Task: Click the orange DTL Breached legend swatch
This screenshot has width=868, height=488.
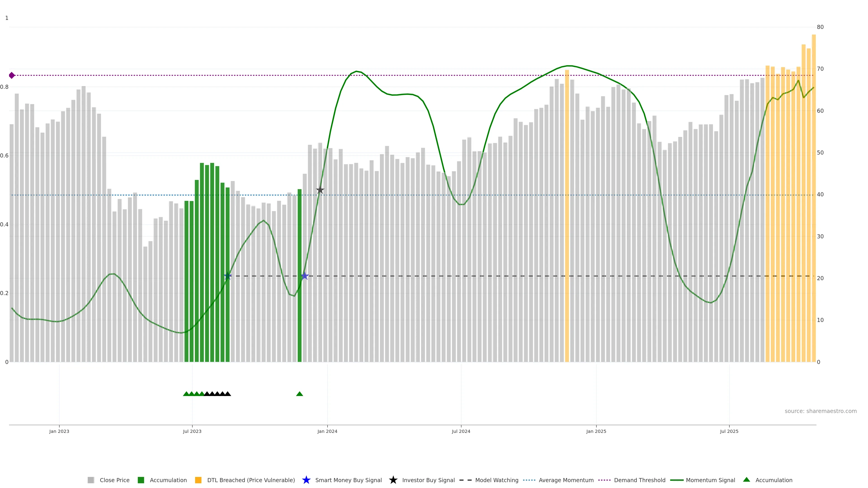Action: [x=198, y=480]
